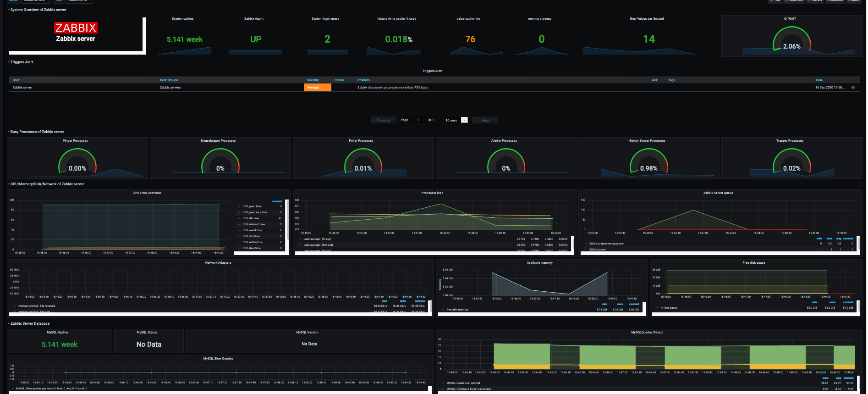Click the Previous page button
Image resolution: width=868 pixels, height=394 pixels.
pos(384,120)
